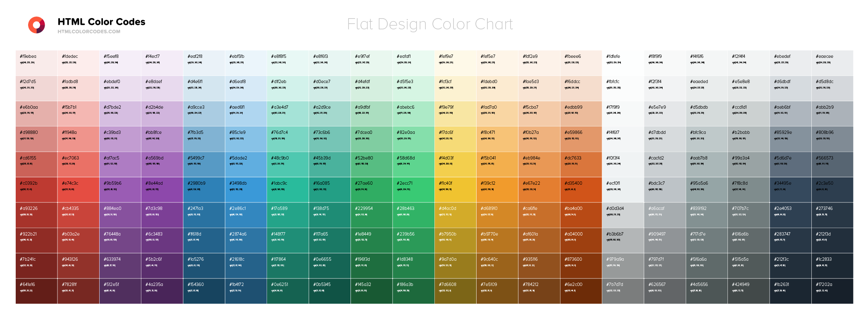The width and height of the screenshot is (868, 319).
Task: Select the #2ecc71 emerald swatch
Action: [x=413, y=190]
